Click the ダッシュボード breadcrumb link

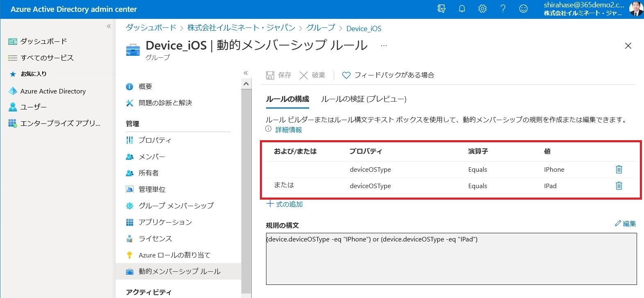[x=151, y=28]
